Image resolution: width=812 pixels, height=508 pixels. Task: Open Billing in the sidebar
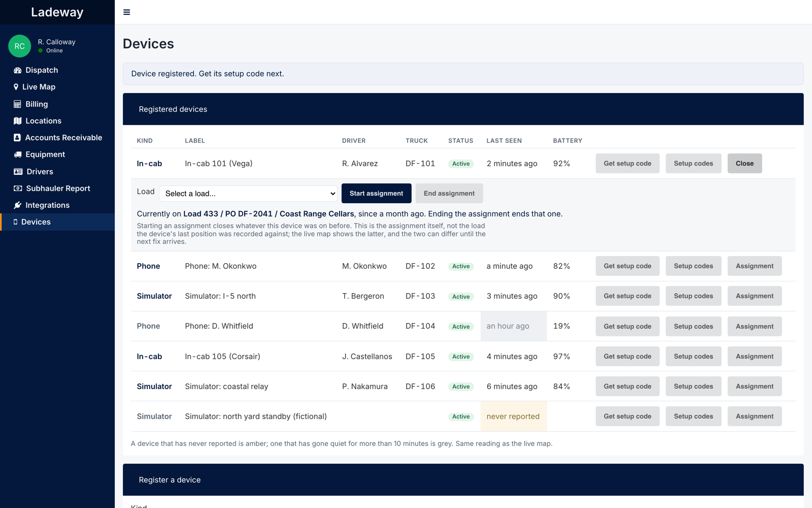[57, 104]
